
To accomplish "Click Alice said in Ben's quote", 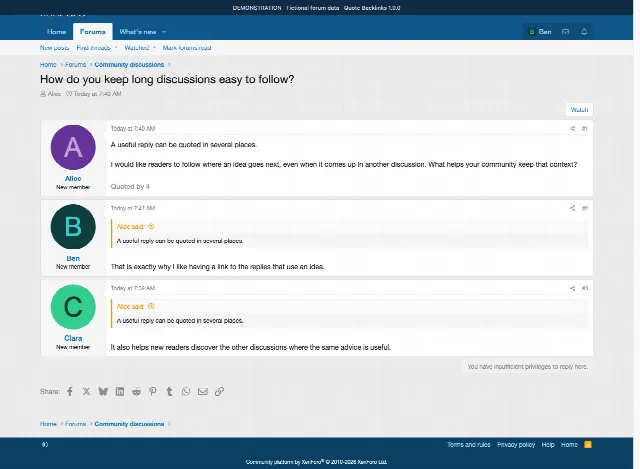I will pyautogui.click(x=131, y=227).
